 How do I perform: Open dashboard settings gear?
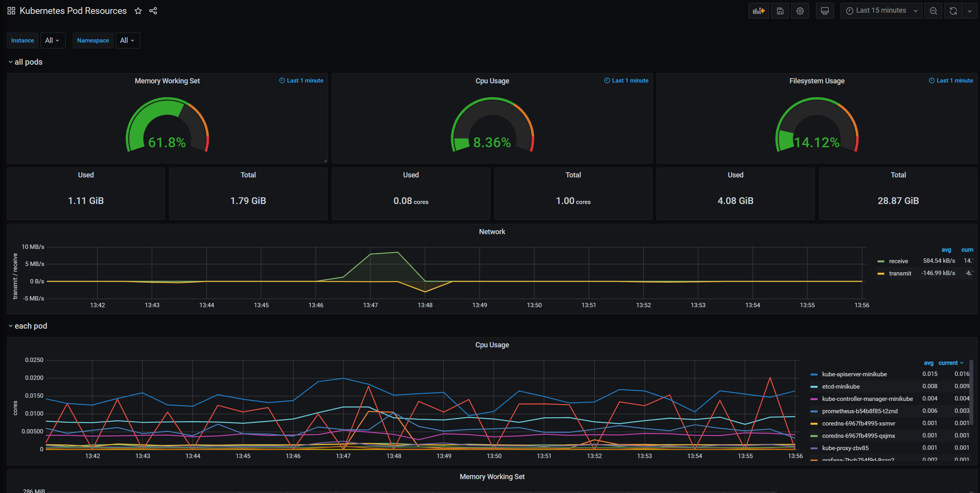(x=800, y=11)
